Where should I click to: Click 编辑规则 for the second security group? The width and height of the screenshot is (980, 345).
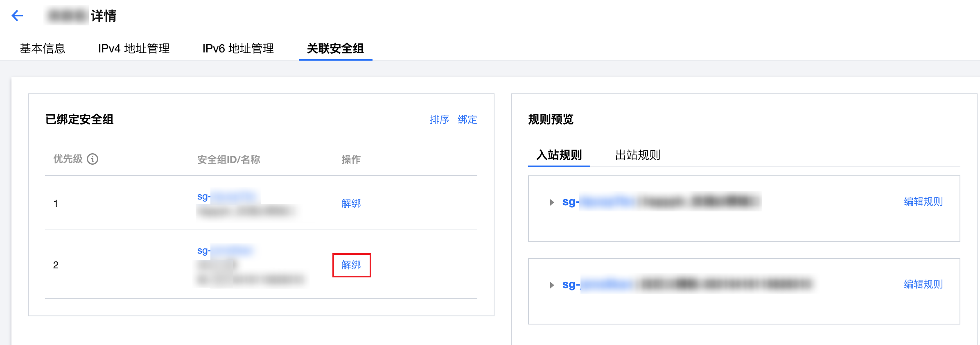(x=923, y=284)
